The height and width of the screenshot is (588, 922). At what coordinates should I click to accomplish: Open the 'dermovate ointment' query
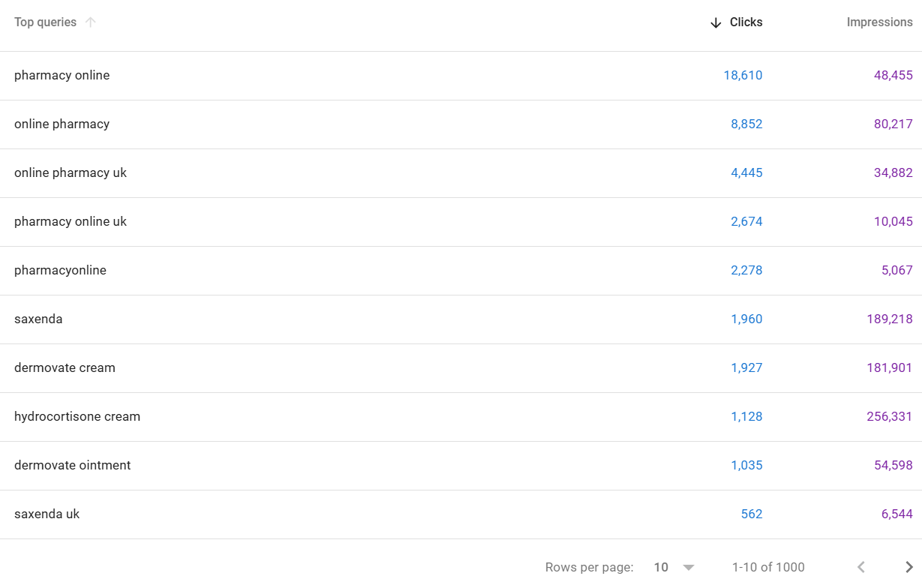[72, 465]
